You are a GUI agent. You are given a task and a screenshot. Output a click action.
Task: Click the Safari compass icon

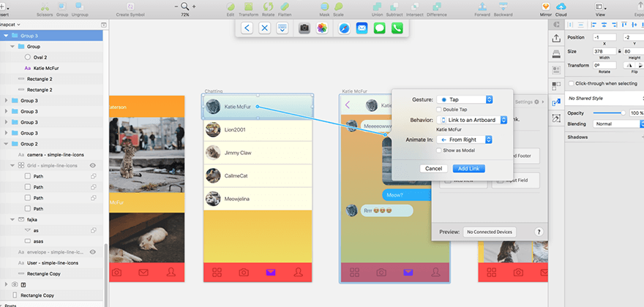coord(344,28)
